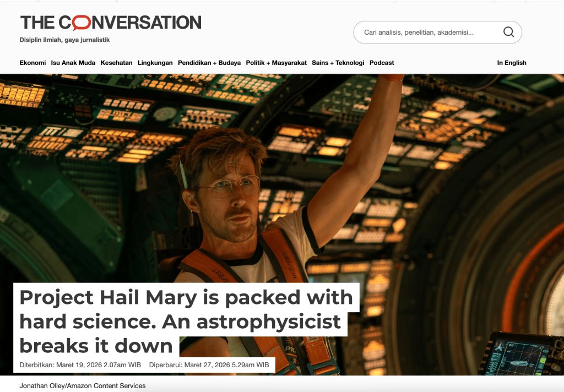Click the Diterbitkan publication date text
The image size is (564, 392).
pos(80,364)
